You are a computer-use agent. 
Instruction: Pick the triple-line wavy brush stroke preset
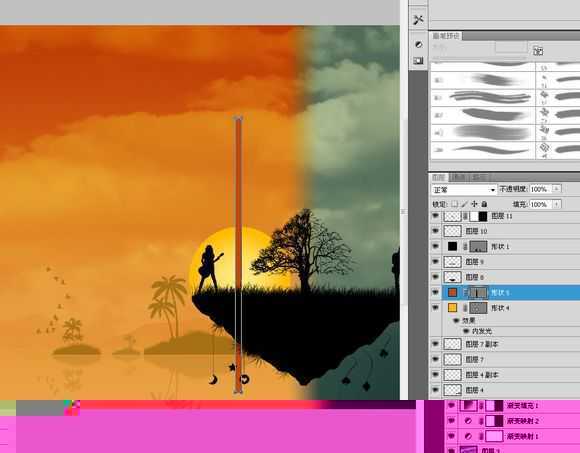point(490,97)
